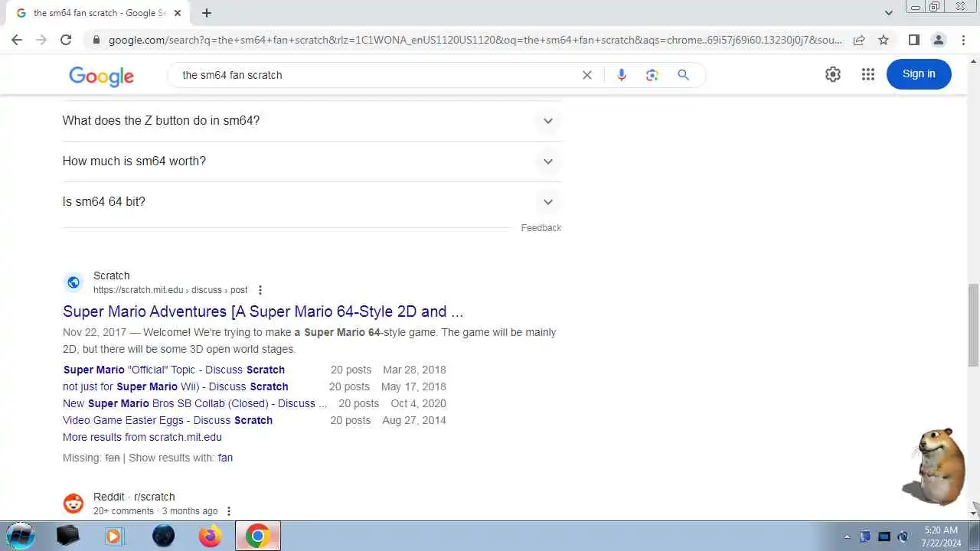This screenshot has height=551, width=980.
Task: Click the page vertical scrollbar thumb
Action: click(x=973, y=325)
